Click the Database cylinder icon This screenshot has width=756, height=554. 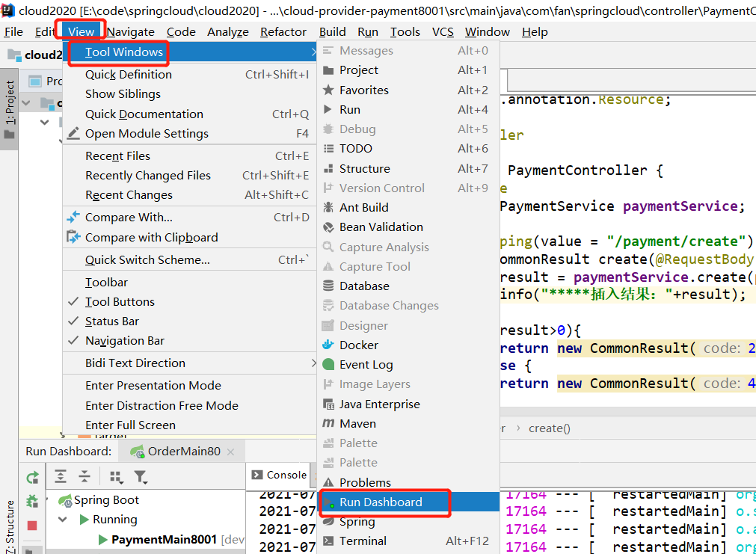(x=328, y=286)
